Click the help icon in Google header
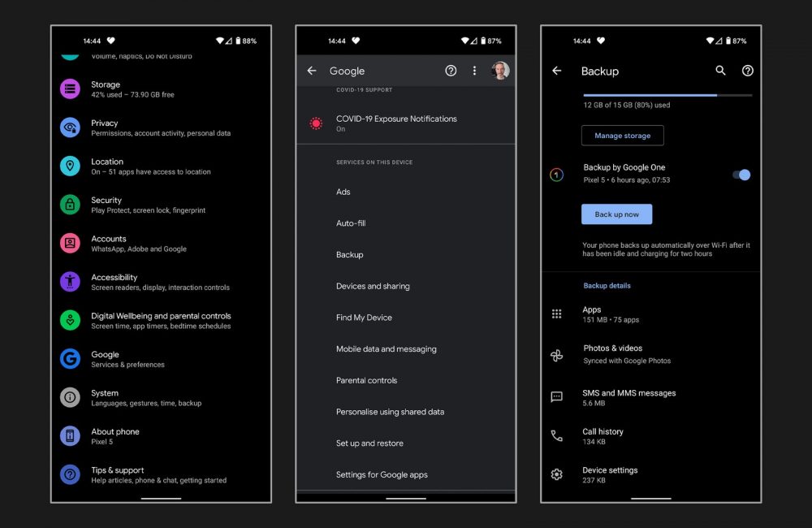This screenshot has height=528, width=812. click(x=451, y=71)
